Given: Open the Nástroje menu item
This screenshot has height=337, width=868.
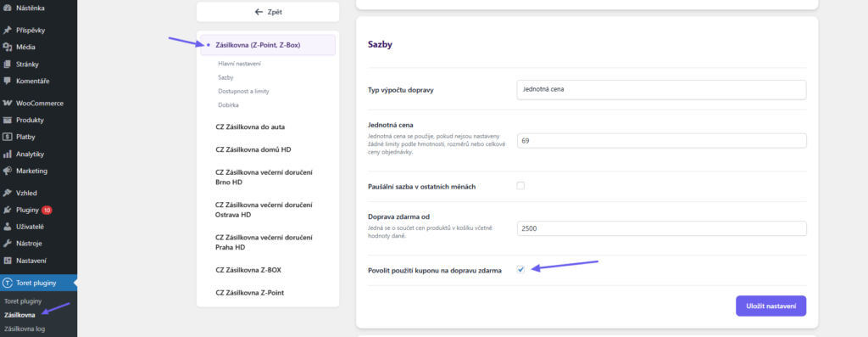Looking at the screenshot, I should coord(39,244).
